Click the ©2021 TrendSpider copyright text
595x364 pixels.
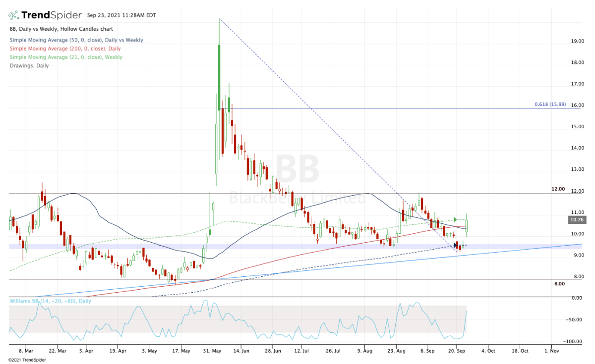pos(25,360)
